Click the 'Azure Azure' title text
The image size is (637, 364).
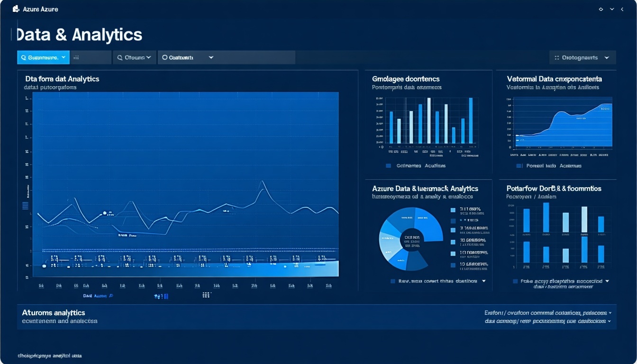pos(40,9)
